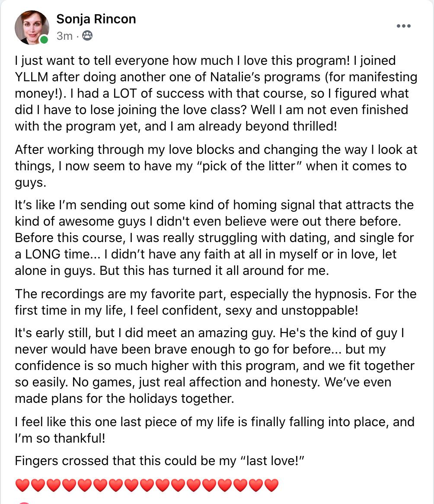Click Sonja Rincon's profile picture
The image size is (434, 504).
pyautogui.click(x=31, y=27)
